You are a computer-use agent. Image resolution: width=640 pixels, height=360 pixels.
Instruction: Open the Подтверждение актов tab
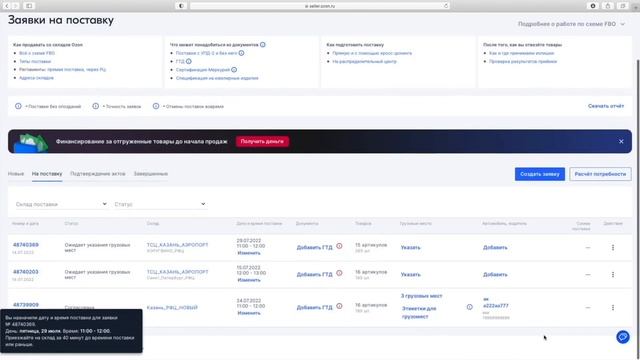click(98, 174)
